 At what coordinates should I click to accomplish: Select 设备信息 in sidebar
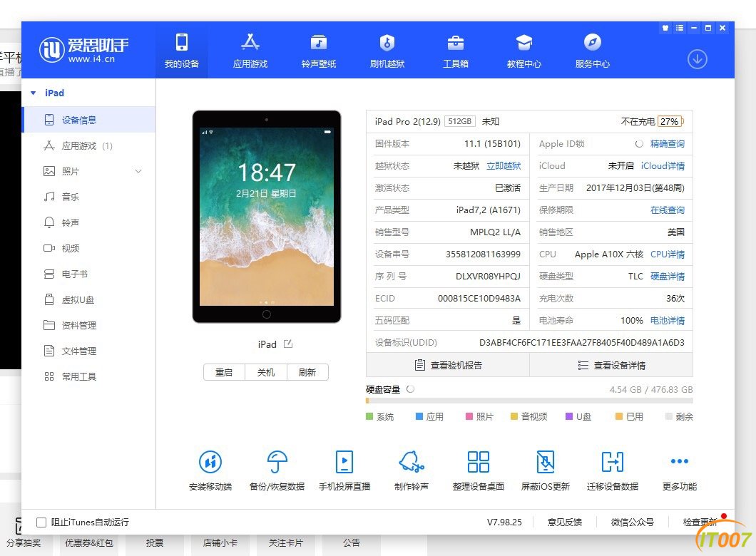[88, 120]
